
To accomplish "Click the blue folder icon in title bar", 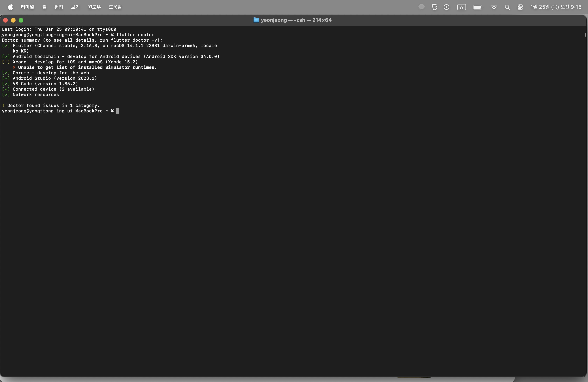I will [256, 20].
